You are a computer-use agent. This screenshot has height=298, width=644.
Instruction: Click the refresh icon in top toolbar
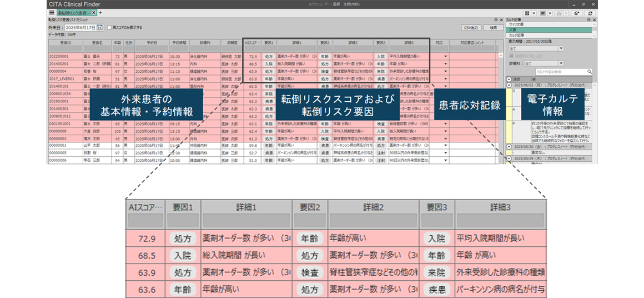click(x=591, y=13)
